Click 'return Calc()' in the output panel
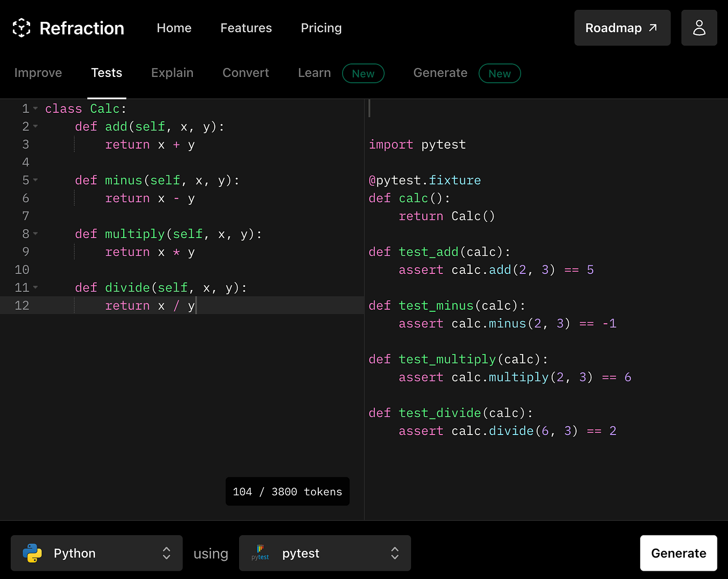This screenshot has height=579, width=728. pos(447,216)
